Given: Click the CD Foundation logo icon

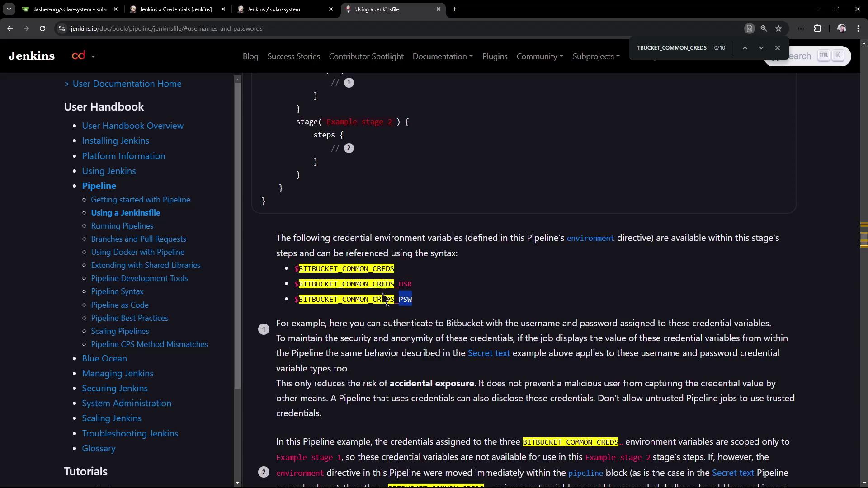Looking at the screenshot, I should 79,56.
